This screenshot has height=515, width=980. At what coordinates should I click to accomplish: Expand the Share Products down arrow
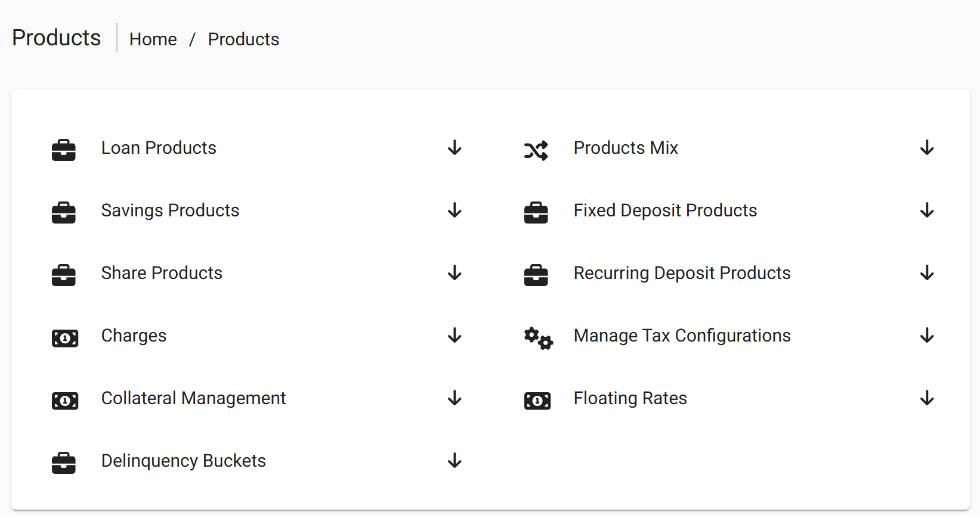tap(455, 273)
